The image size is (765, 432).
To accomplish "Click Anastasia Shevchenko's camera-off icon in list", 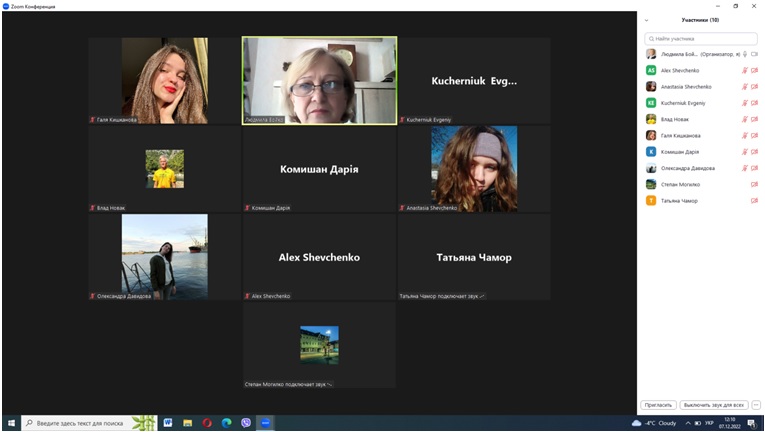I will point(754,87).
